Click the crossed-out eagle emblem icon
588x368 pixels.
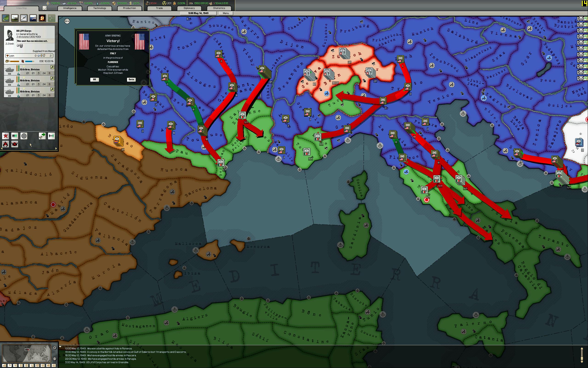(x=14, y=144)
